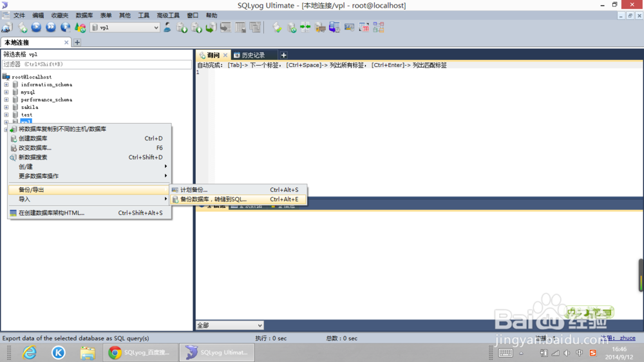Expand the sakila database node
Screen dimensions: 644x362
[6, 107]
